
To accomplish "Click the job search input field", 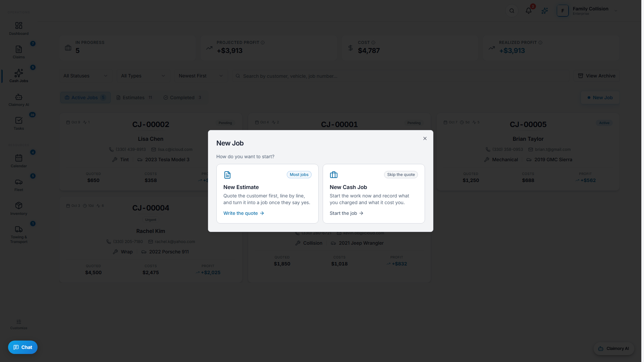I will 401,76.
